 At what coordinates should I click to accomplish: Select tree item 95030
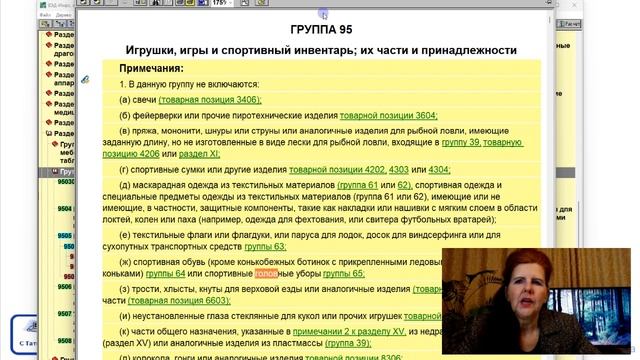click(x=66, y=182)
